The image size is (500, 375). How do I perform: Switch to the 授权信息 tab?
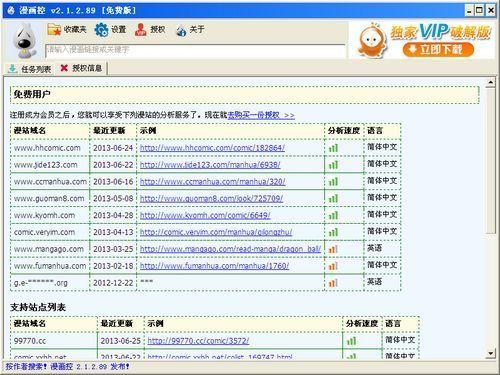(x=81, y=68)
